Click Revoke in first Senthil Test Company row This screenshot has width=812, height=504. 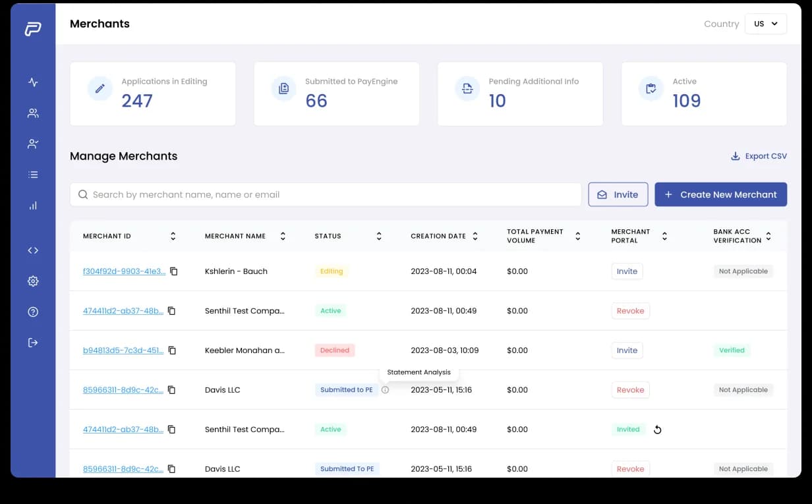coord(630,311)
